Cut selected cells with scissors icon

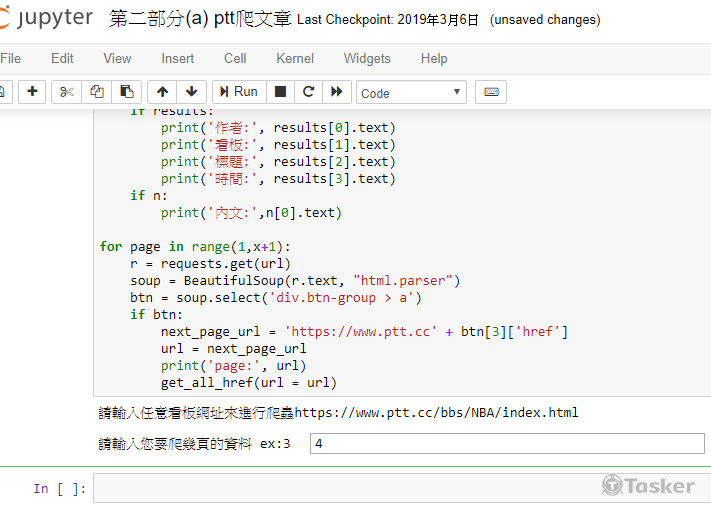tap(67, 92)
